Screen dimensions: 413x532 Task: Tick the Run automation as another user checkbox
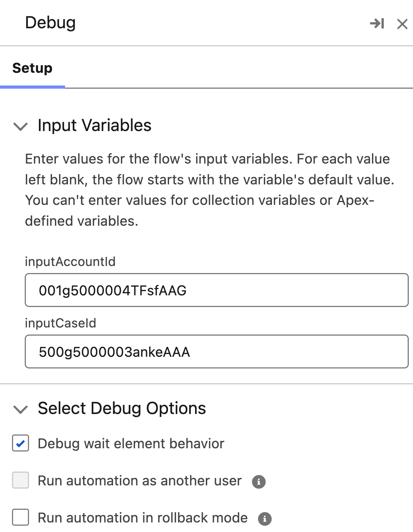[x=21, y=480]
